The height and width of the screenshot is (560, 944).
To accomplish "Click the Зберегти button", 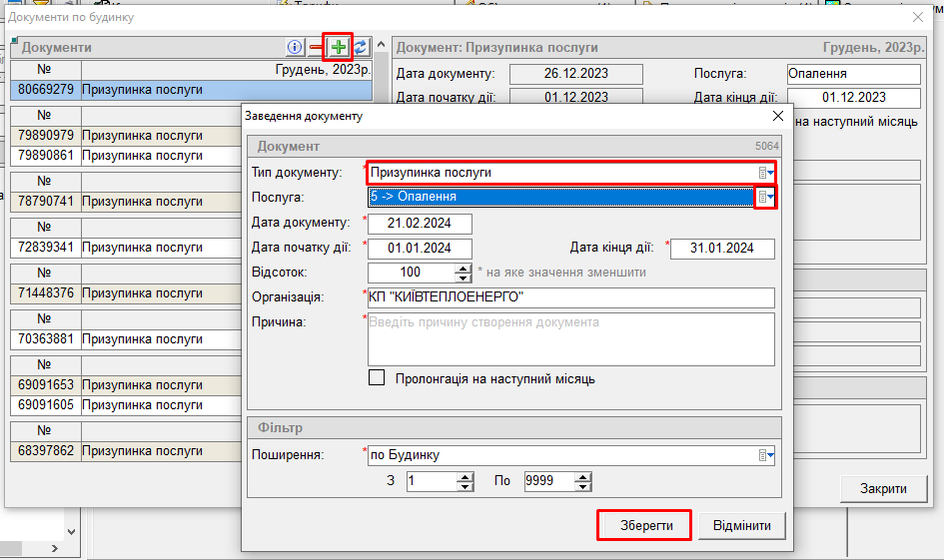I will (x=644, y=525).
